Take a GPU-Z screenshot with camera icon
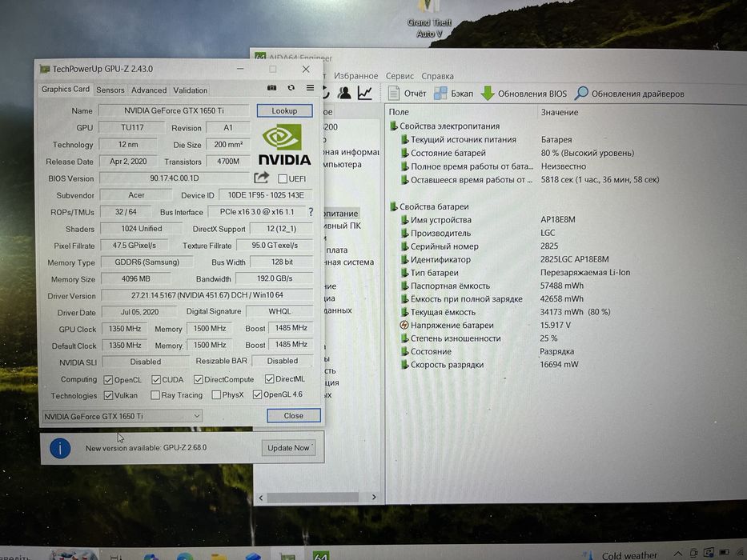The image size is (747, 560). tap(271, 88)
